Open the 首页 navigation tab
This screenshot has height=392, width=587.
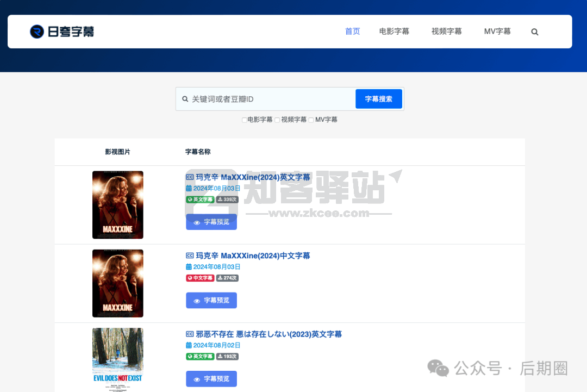point(352,32)
